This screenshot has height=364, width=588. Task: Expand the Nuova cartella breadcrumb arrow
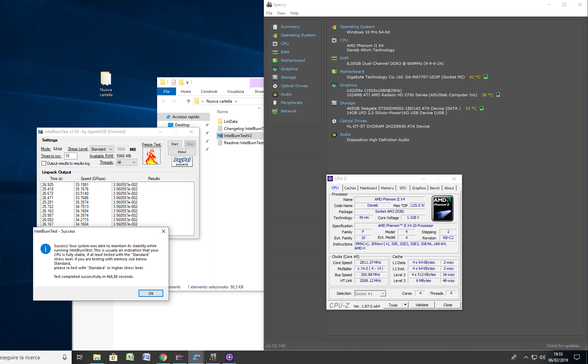[236, 101]
